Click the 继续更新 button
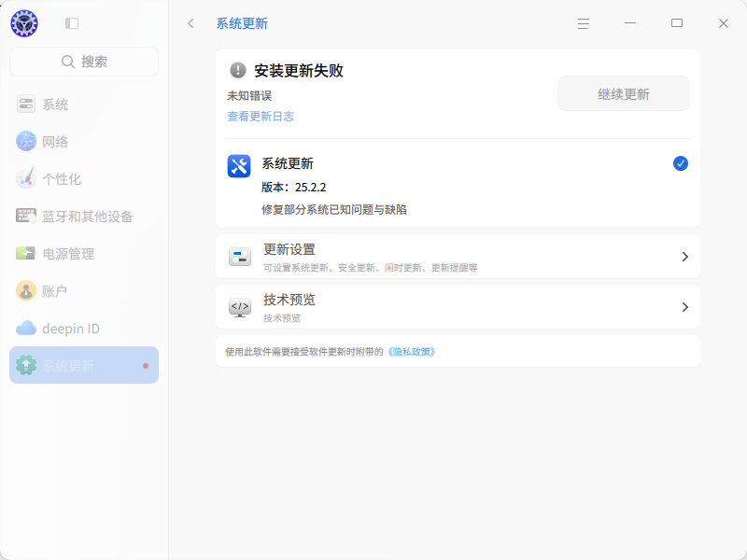 click(624, 94)
